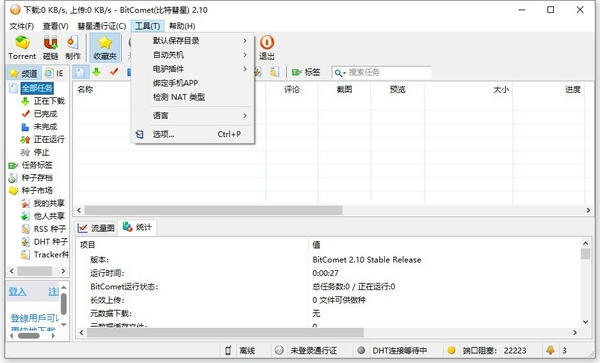
Task: Click the task list horizontal scrollbar thumb
Action: (213, 210)
